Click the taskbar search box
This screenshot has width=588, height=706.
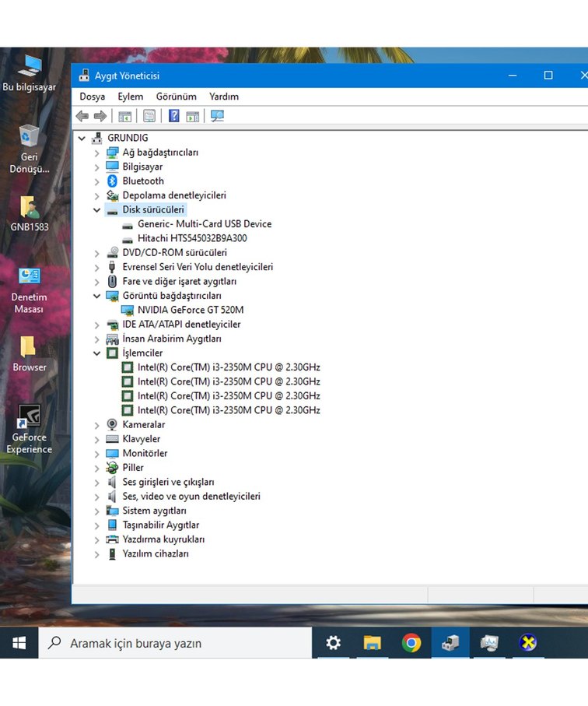pos(175,643)
